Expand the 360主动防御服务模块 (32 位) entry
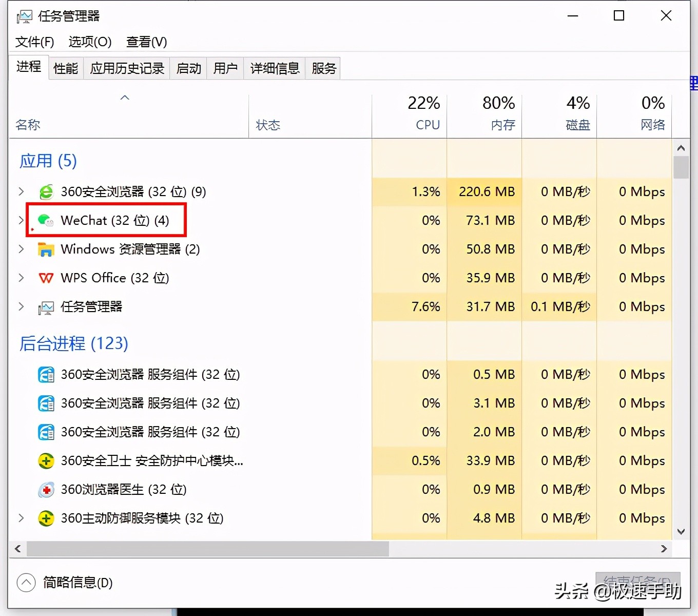This screenshot has height=616, width=698. (x=21, y=518)
